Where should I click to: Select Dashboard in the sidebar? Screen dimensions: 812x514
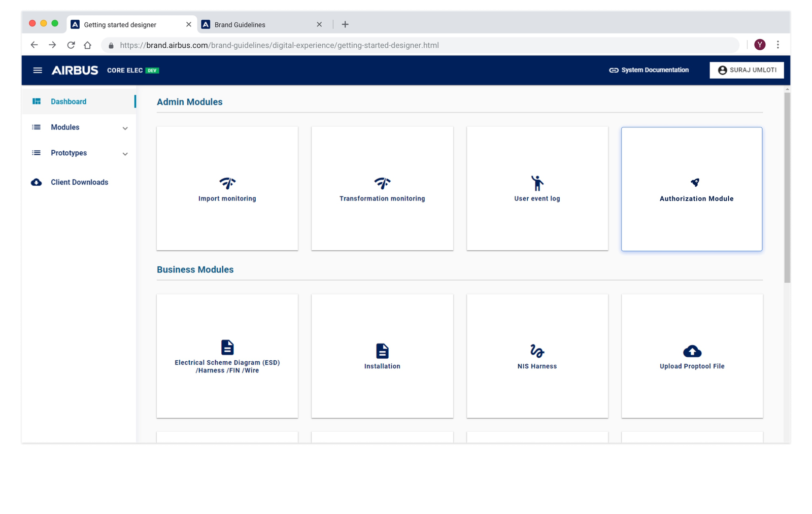[x=69, y=101]
